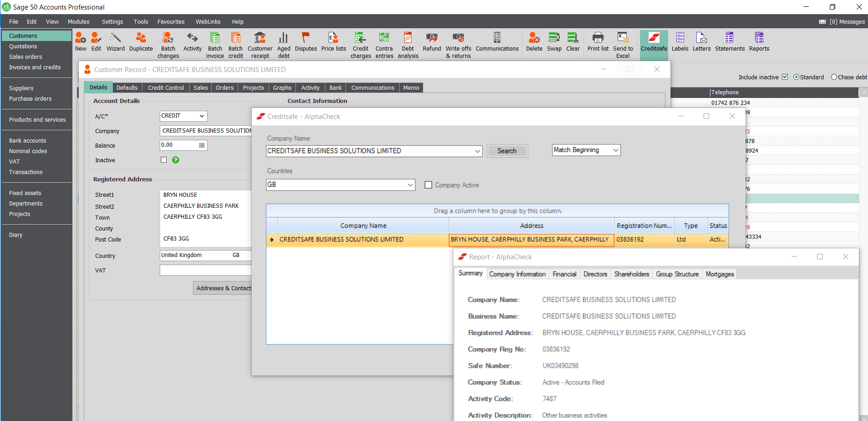The height and width of the screenshot is (421, 868).
Task: Click the Telephone column header
Action: [784, 92]
